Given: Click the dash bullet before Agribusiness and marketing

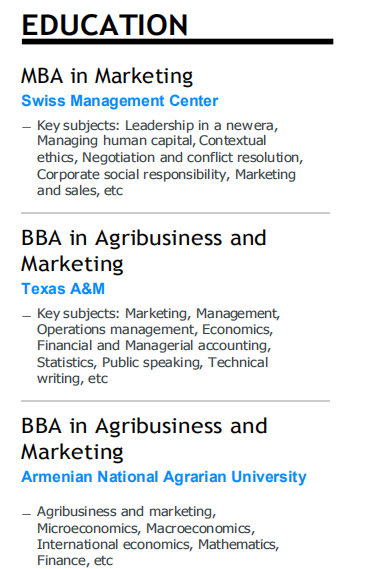Looking at the screenshot, I should click(x=26, y=514).
